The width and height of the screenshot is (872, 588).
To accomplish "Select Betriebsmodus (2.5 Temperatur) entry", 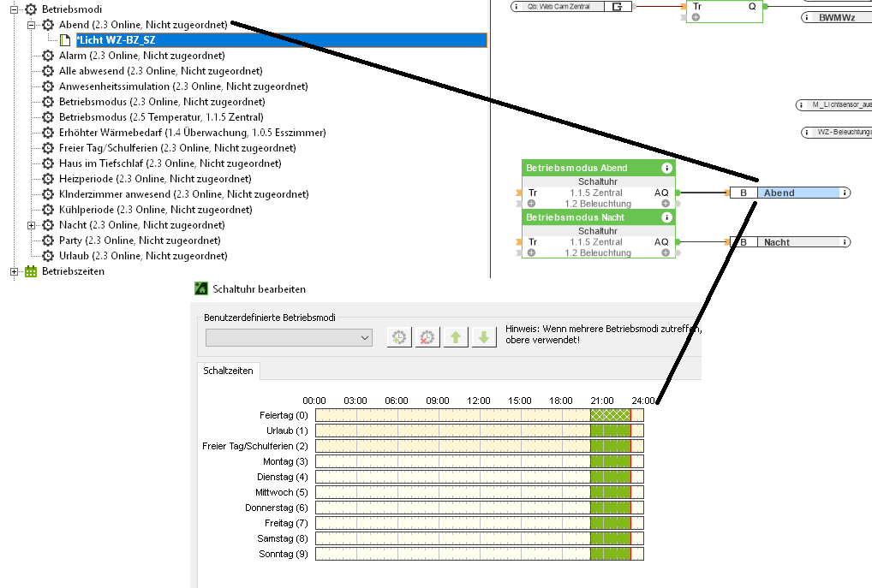I will 161,117.
